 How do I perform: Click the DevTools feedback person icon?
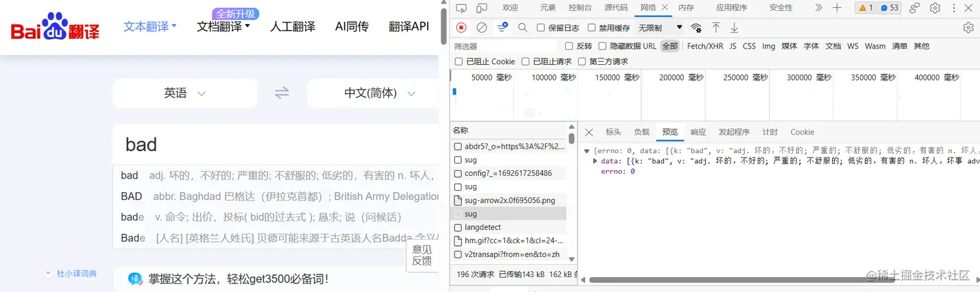point(915,8)
